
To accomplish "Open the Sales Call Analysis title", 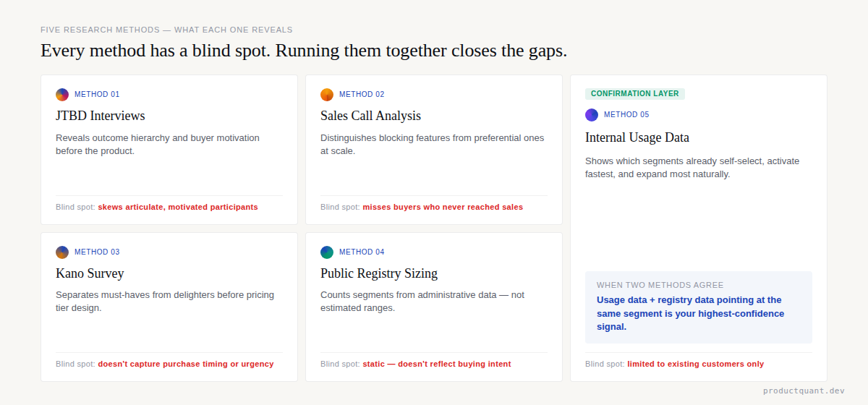I will pyautogui.click(x=370, y=116).
